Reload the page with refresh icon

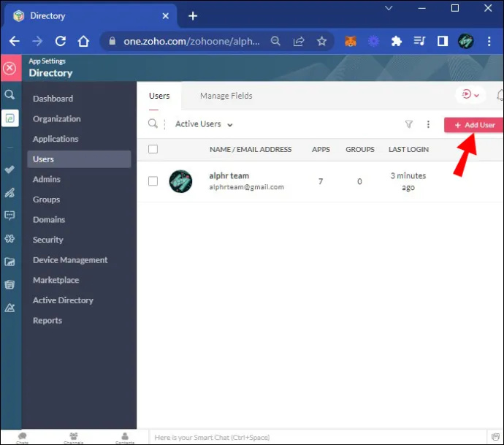point(61,41)
